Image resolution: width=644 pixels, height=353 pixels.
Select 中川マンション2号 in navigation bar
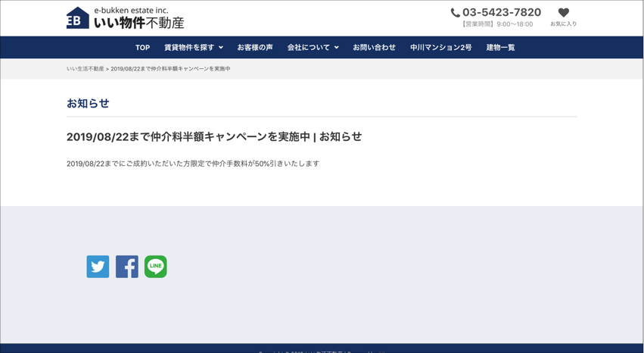[x=440, y=48]
